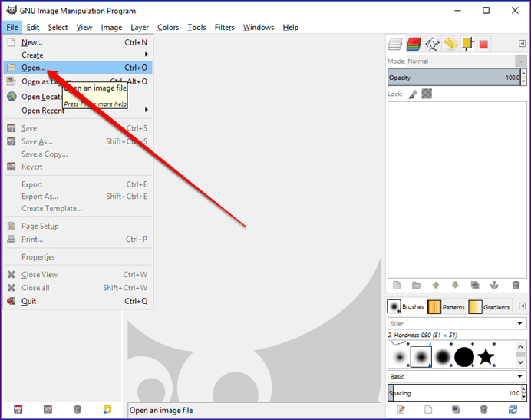The height and width of the screenshot is (420, 531).
Task: Restore tool options icon
Action: tap(48, 409)
